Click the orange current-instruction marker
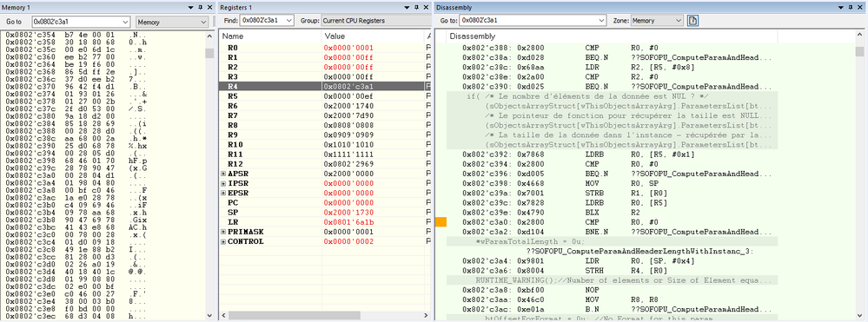This screenshot has width=868, height=322. pyautogui.click(x=441, y=222)
